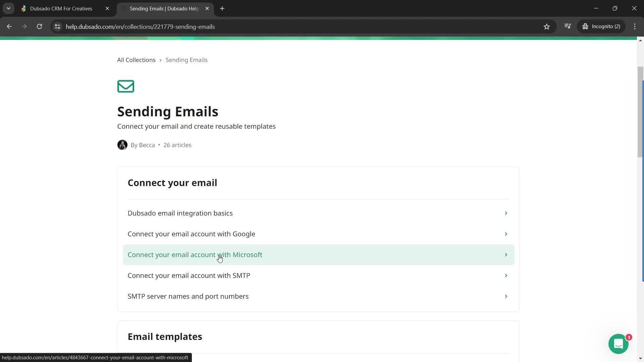This screenshot has width=644, height=362.
Task: Click the scrollbar up arrow
Action: click(640, 40)
